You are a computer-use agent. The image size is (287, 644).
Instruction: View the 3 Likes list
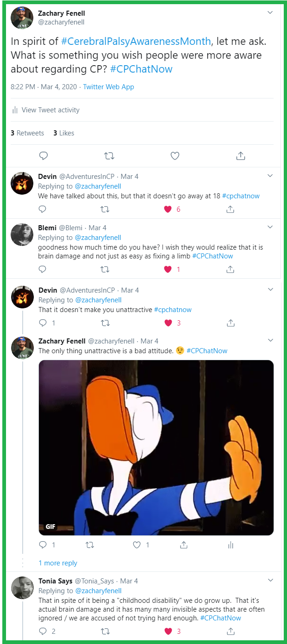[x=64, y=133]
